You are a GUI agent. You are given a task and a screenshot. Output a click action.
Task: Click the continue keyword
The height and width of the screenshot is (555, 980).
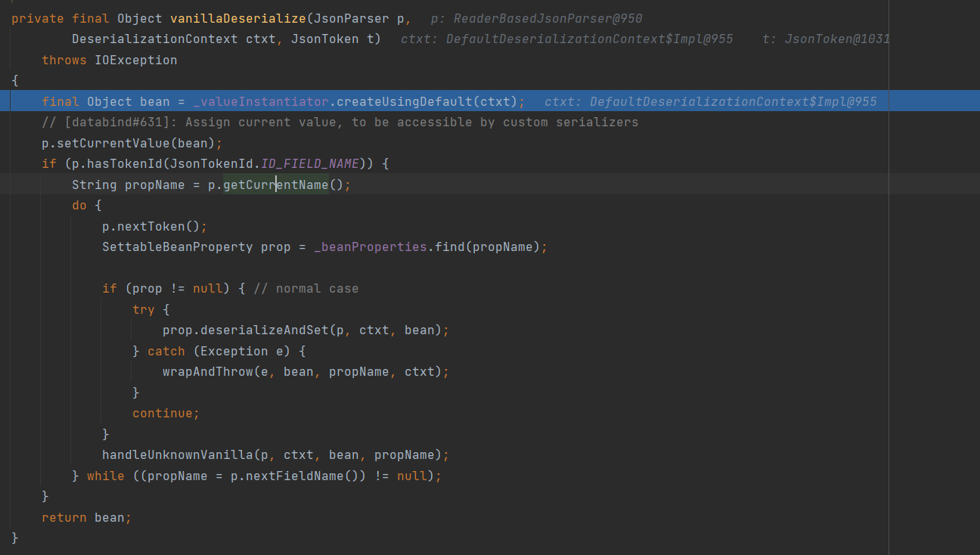point(164,413)
